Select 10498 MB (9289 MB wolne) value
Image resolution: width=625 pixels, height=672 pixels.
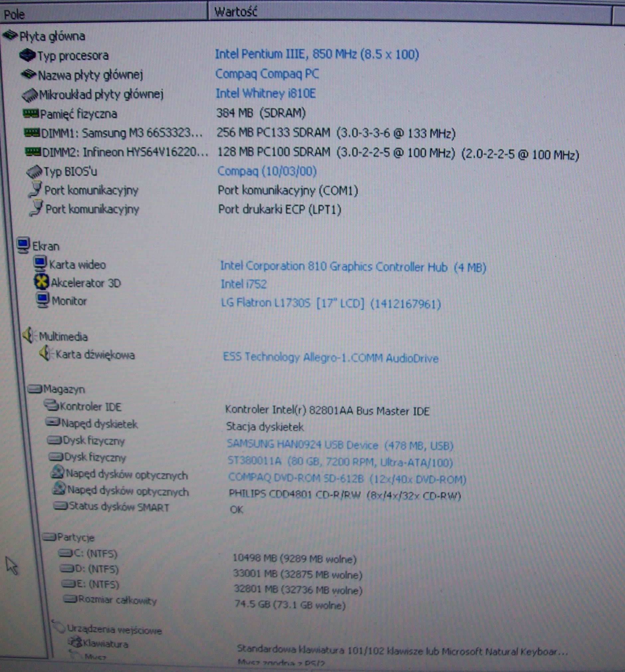pyautogui.click(x=295, y=559)
